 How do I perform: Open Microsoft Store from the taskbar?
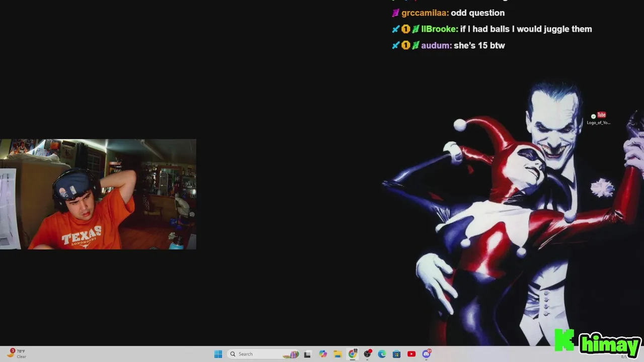click(396, 354)
